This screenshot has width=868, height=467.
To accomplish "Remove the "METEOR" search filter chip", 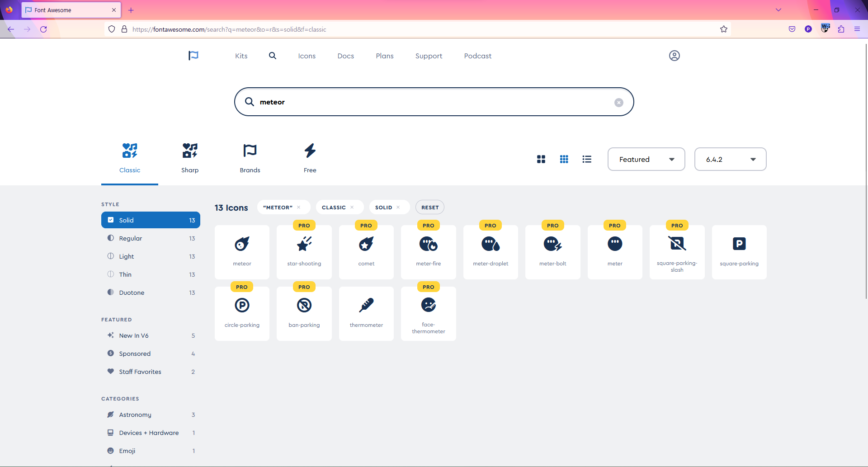I will click(x=299, y=208).
